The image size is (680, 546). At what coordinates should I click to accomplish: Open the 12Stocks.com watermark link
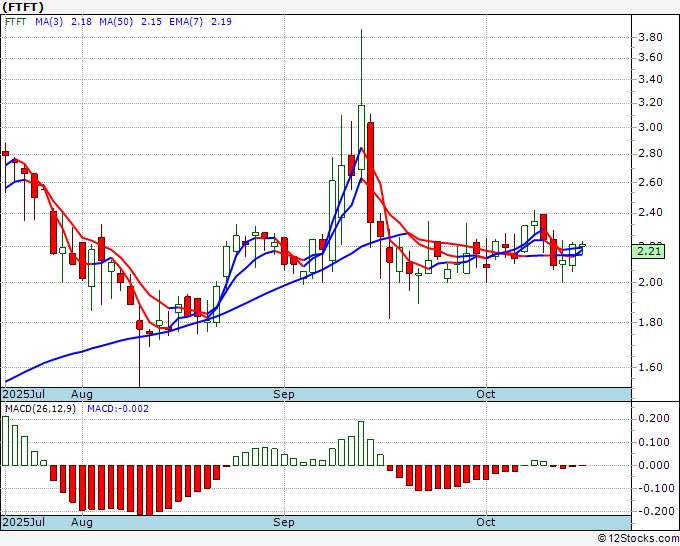[x=639, y=538]
